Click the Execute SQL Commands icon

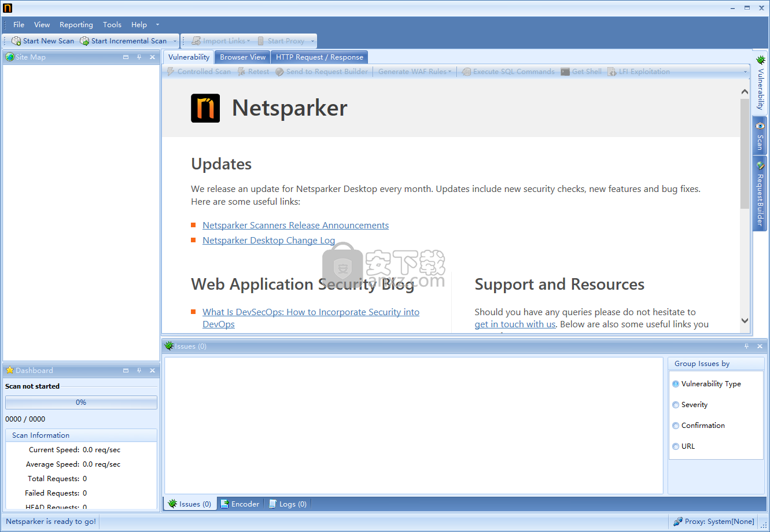click(466, 72)
